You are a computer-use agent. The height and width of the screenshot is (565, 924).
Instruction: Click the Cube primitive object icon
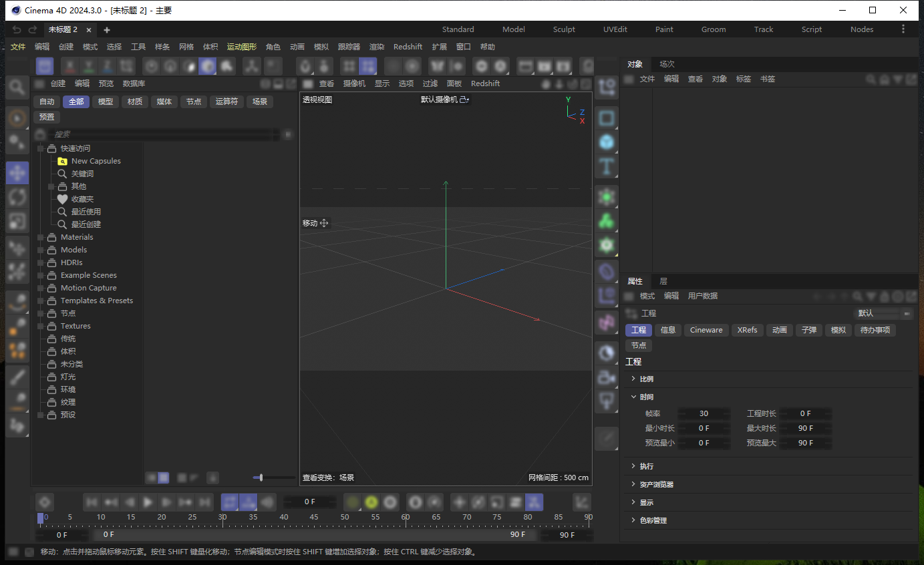[x=607, y=142]
